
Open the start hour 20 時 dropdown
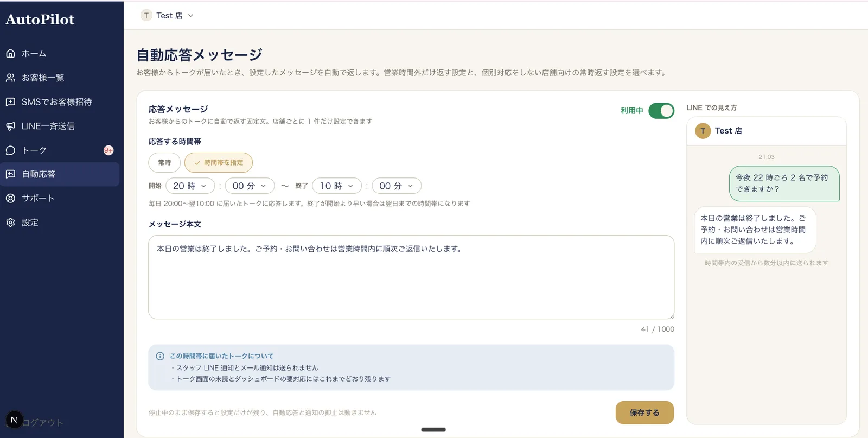[x=190, y=186]
